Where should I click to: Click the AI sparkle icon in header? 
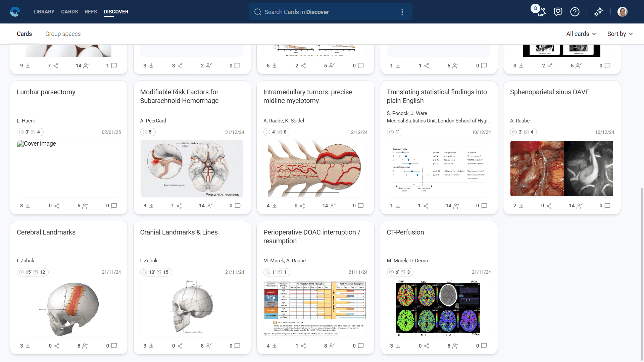[598, 12]
